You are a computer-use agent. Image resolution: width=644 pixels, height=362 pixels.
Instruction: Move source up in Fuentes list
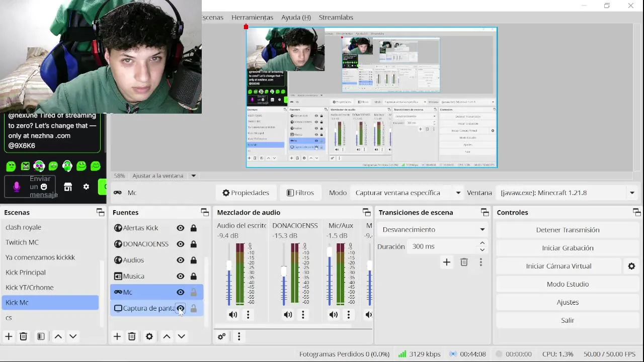point(167,336)
